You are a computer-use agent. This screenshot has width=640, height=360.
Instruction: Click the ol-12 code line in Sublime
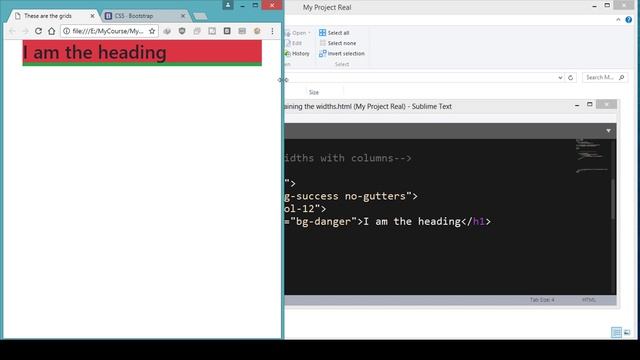tap(305, 209)
